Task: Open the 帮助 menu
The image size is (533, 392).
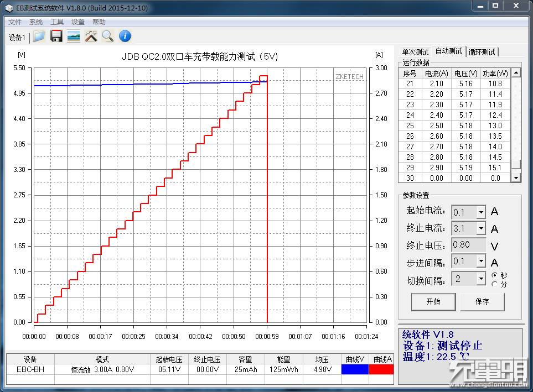Action: tap(99, 22)
